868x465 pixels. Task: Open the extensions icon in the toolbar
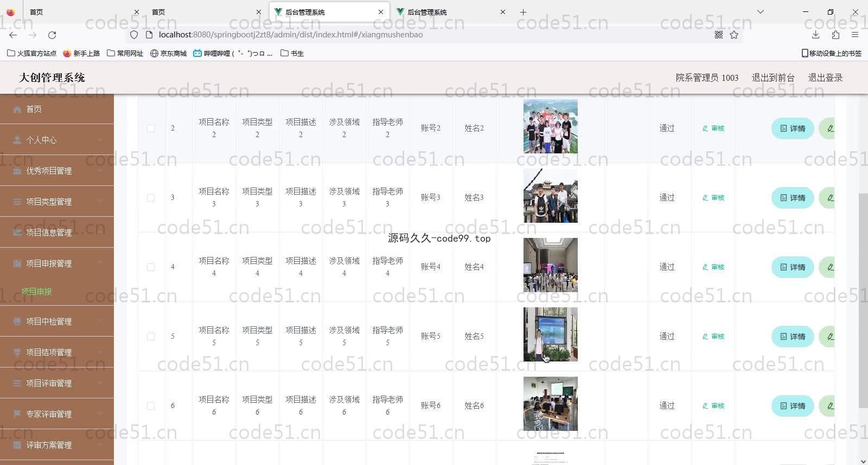coord(835,35)
